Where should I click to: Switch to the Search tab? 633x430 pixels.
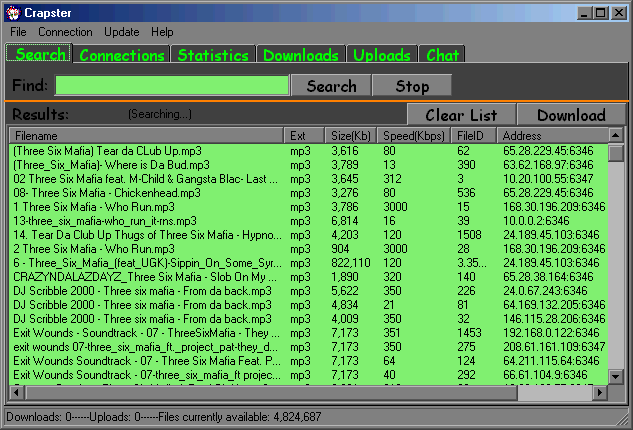tap(40, 53)
